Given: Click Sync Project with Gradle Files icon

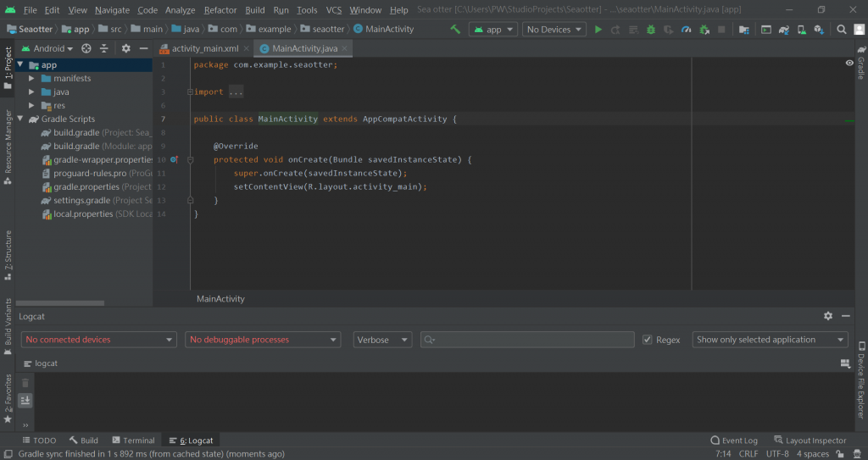Looking at the screenshot, I should (x=784, y=29).
